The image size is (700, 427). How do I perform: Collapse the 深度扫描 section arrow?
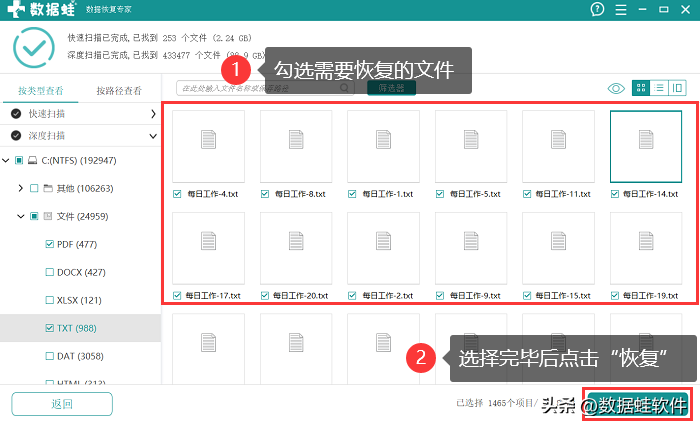(153, 136)
